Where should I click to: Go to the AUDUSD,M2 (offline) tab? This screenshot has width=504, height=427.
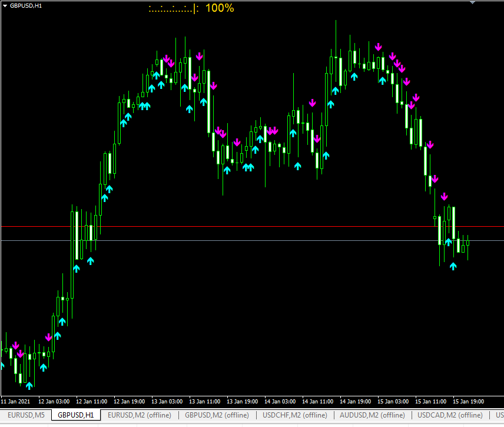tap(372, 415)
